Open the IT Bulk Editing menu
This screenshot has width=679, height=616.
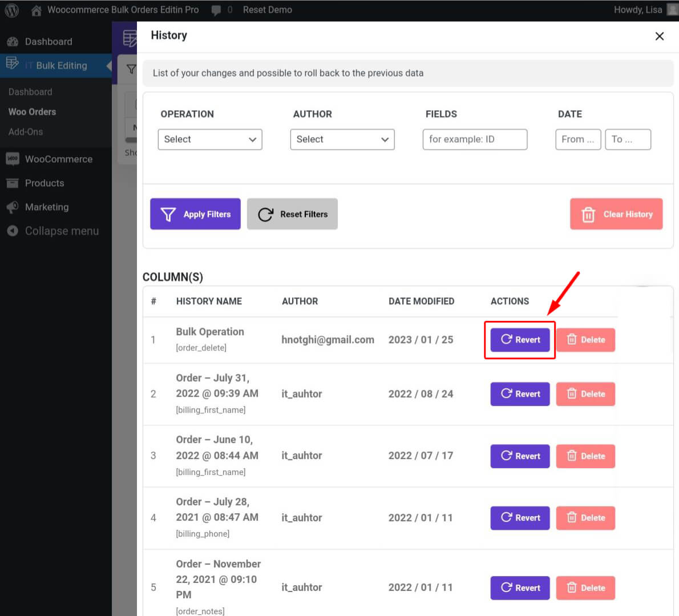click(x=56, y=66)
